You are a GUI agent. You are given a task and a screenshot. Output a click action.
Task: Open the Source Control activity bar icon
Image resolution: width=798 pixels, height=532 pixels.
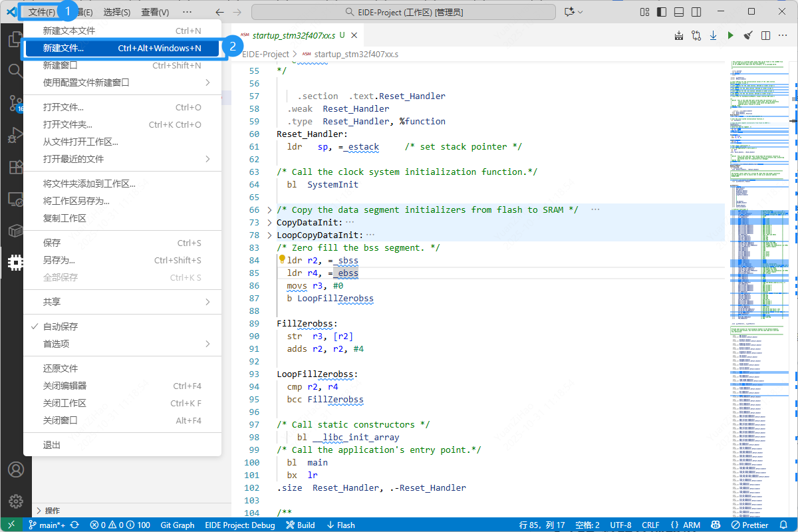point(15,102)
